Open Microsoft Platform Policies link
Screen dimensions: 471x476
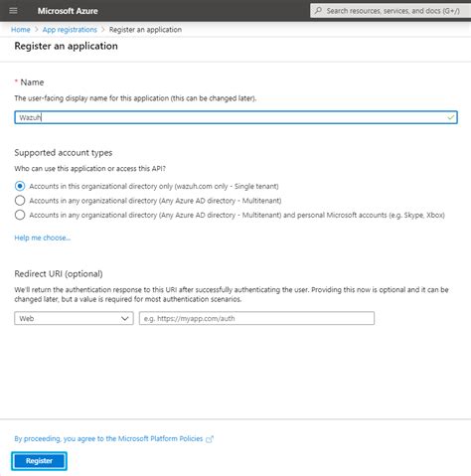[x=108, y=438]
